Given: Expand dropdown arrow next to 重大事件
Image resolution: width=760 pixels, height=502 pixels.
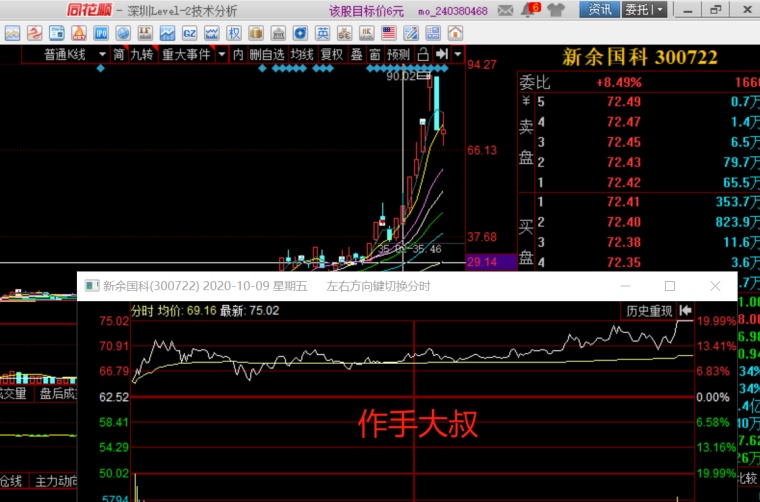Looking at the screenshot, I should click(222, 54).
